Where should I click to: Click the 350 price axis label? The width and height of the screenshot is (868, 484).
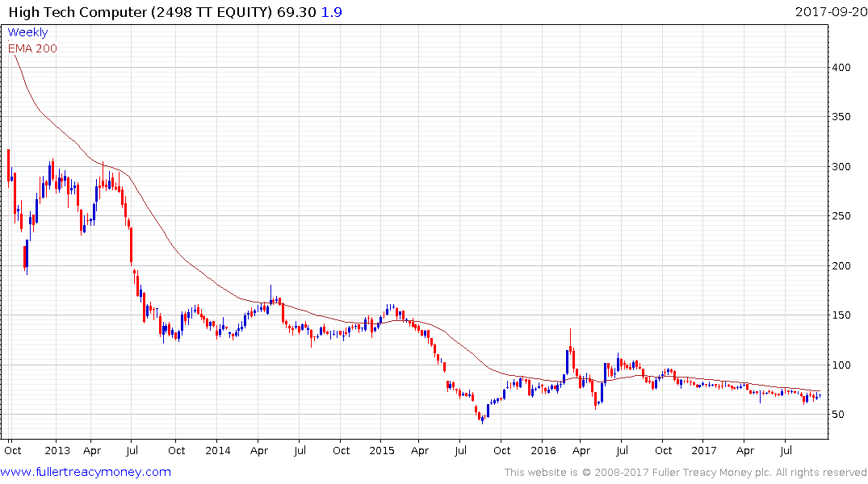[841, 117]
